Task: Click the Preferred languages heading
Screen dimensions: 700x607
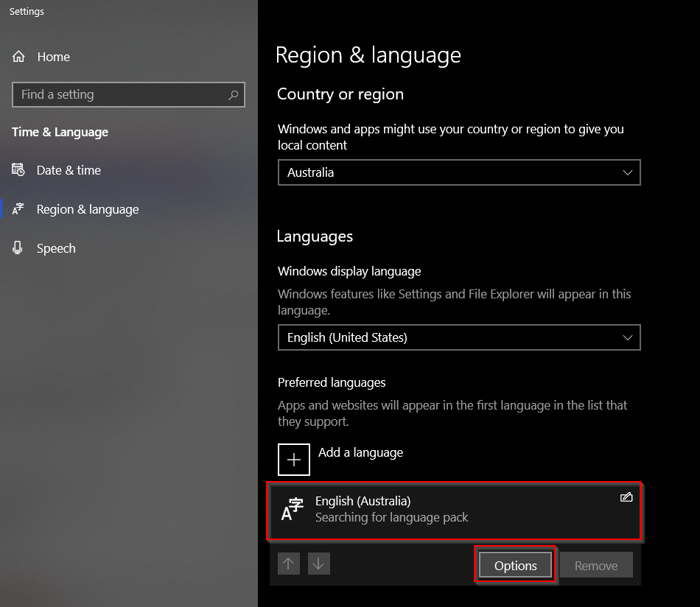Action: click(x=332, y=382)
